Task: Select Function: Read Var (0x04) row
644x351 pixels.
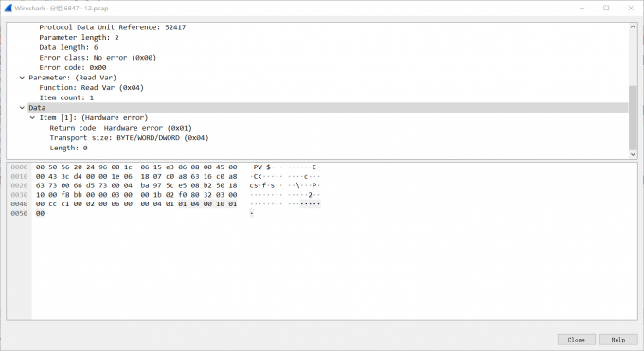Action: (91, 87)
